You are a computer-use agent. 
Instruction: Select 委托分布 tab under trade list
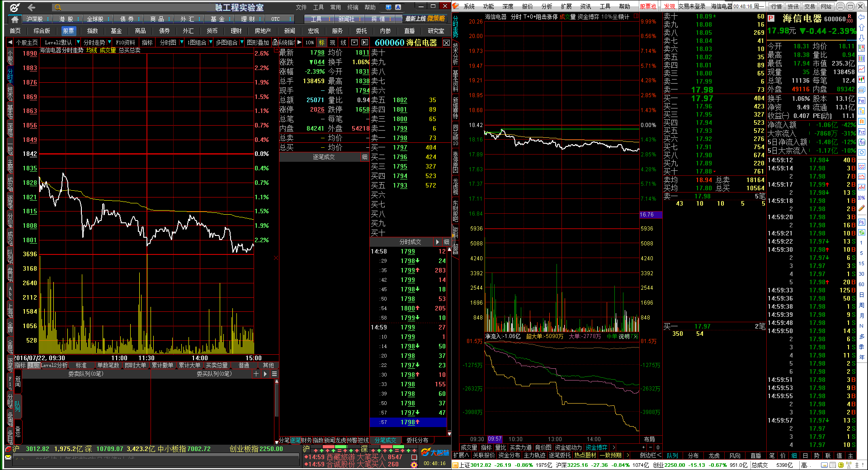(x=417, y=440)
